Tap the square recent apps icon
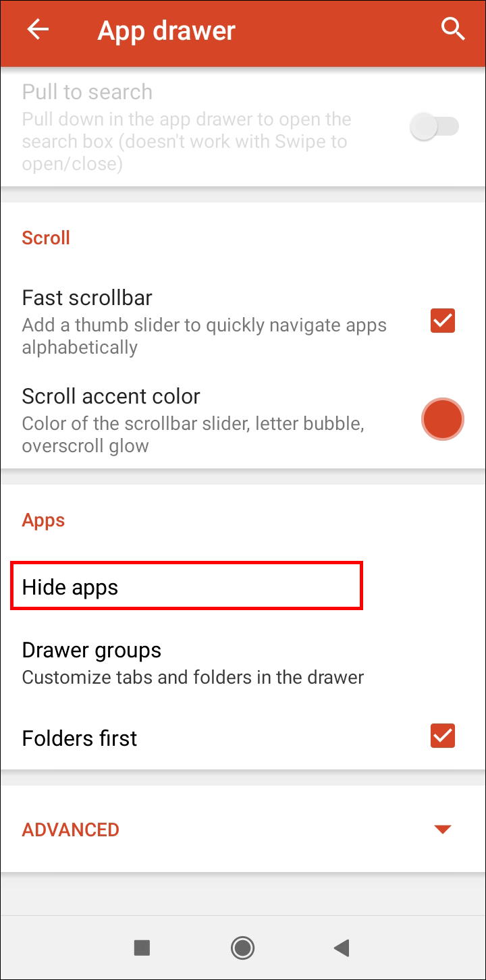This screenshot has height=980, width=486. point(142,948)
